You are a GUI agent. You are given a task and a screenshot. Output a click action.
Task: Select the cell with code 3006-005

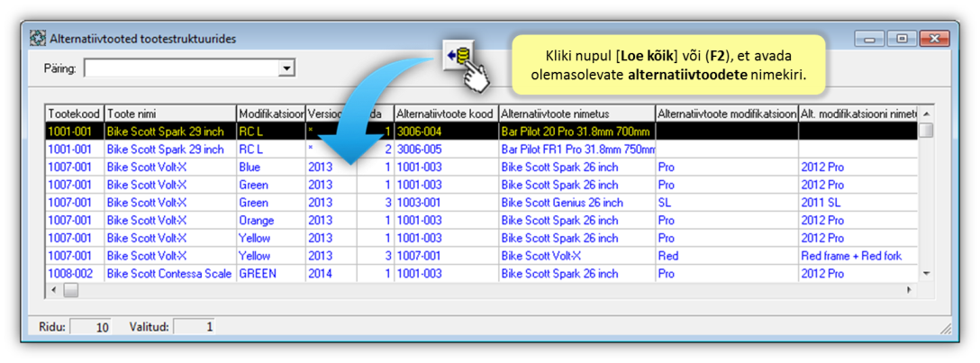click(446, 150)
